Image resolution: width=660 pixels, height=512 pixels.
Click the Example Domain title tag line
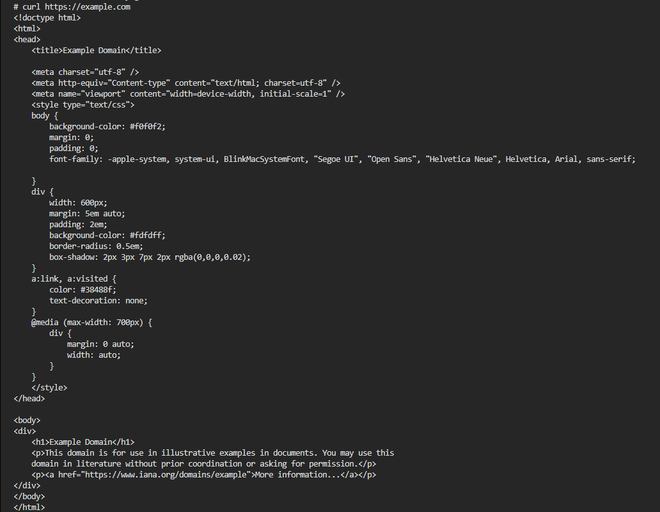(x=96, y=49)
